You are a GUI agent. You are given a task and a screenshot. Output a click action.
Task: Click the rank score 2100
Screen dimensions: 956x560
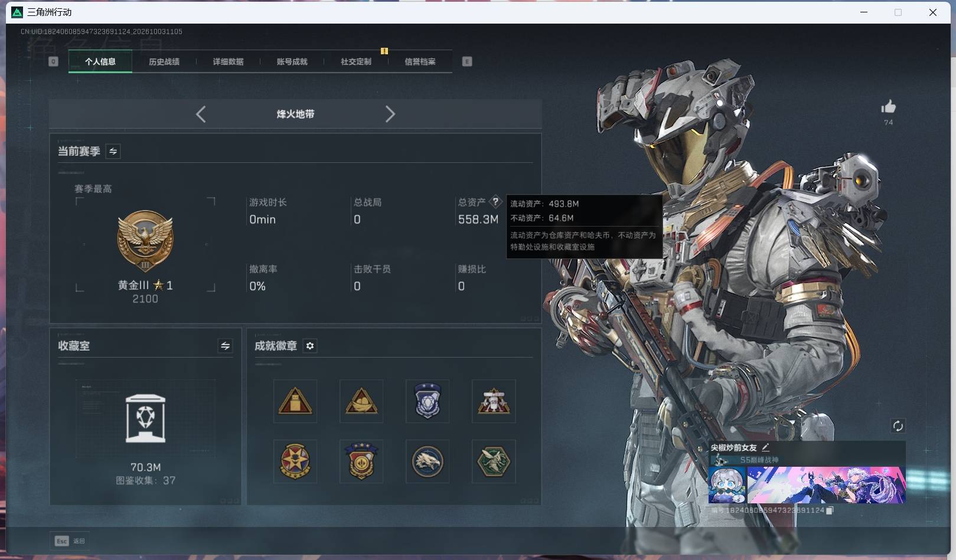pos(145,299)
